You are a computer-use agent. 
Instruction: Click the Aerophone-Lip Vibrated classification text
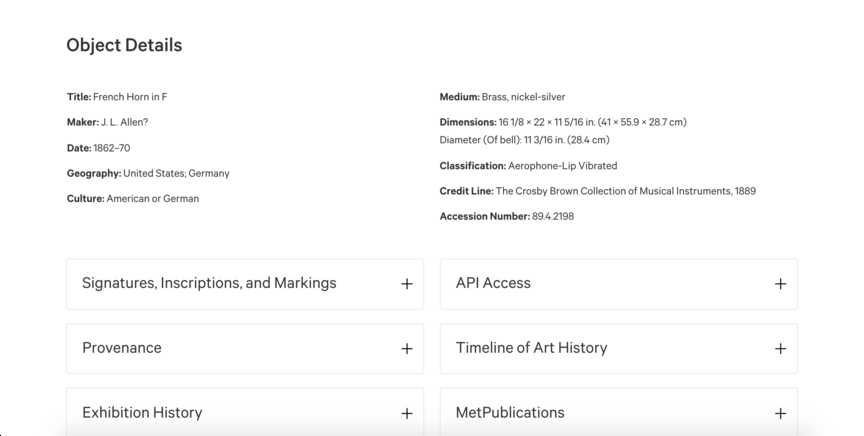[x=563, y=166]
